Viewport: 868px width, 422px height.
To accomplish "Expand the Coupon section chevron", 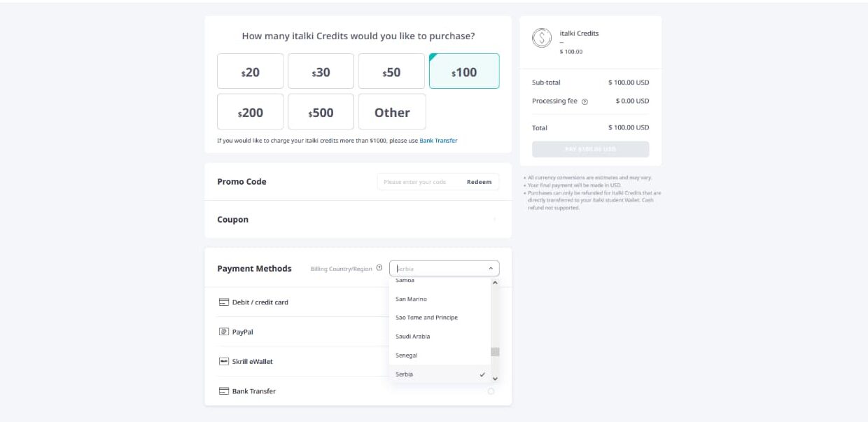I will (495, 220).
